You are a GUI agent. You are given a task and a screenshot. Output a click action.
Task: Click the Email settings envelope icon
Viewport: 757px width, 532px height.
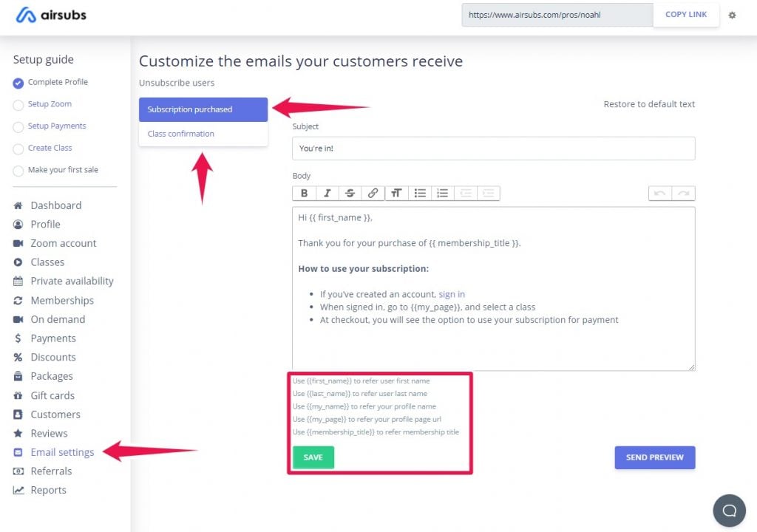[18, 452]
